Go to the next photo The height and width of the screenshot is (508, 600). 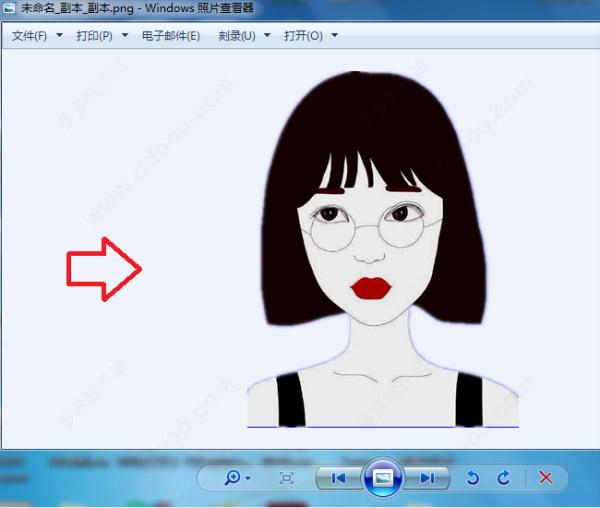click(x=427, y=478)
